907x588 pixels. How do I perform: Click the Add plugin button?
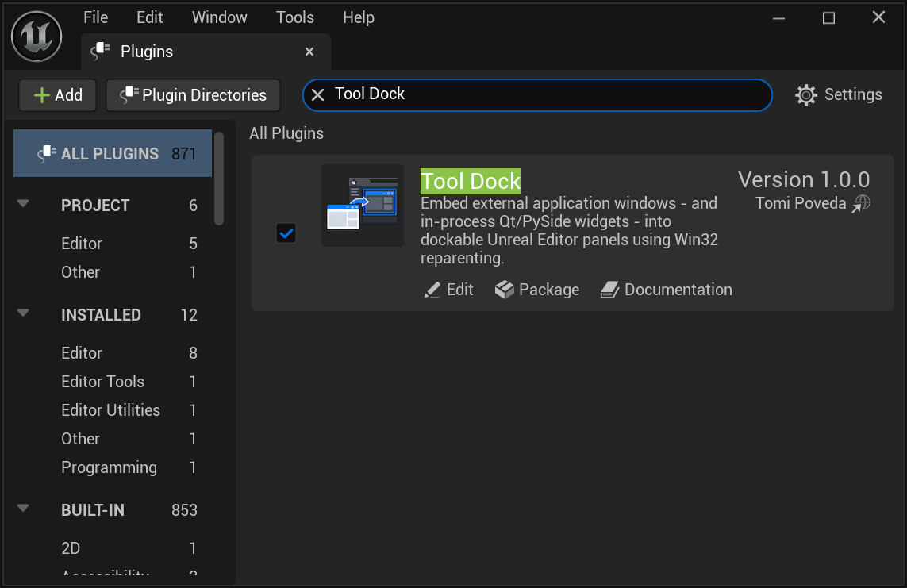(x=58, y=94)
